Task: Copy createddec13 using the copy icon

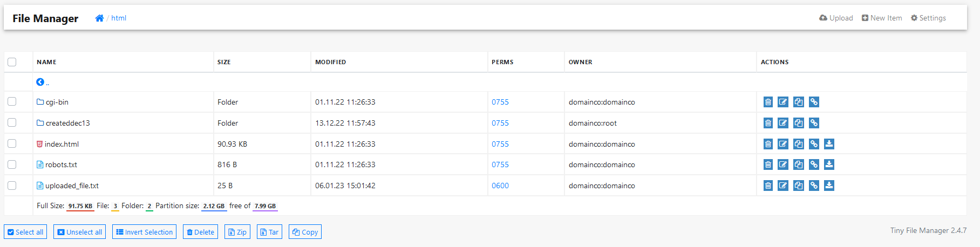Action: [x=799, y=123]
